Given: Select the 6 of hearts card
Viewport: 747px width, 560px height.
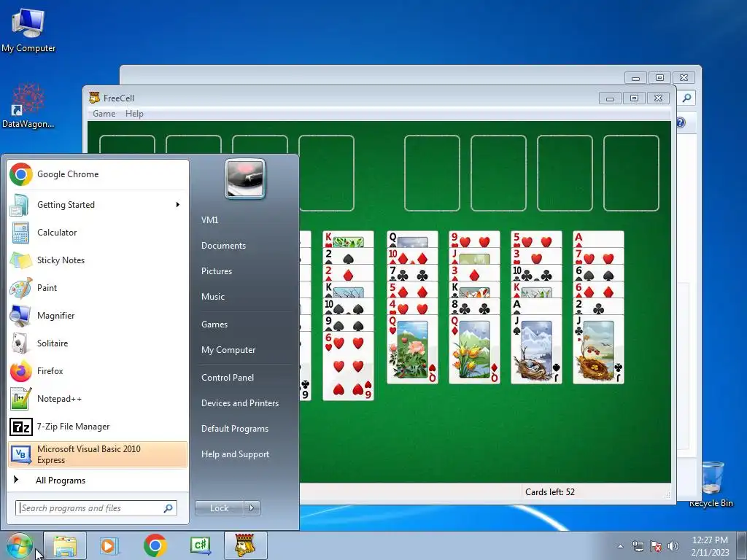Looking at the screenshot, I should pos(348,366).
